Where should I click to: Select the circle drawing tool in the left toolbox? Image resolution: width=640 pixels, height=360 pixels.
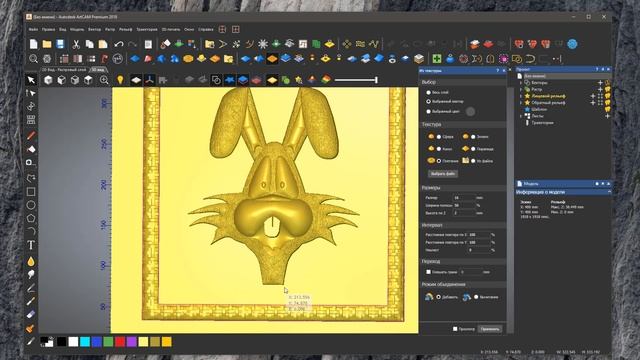(x=31, y=205)
